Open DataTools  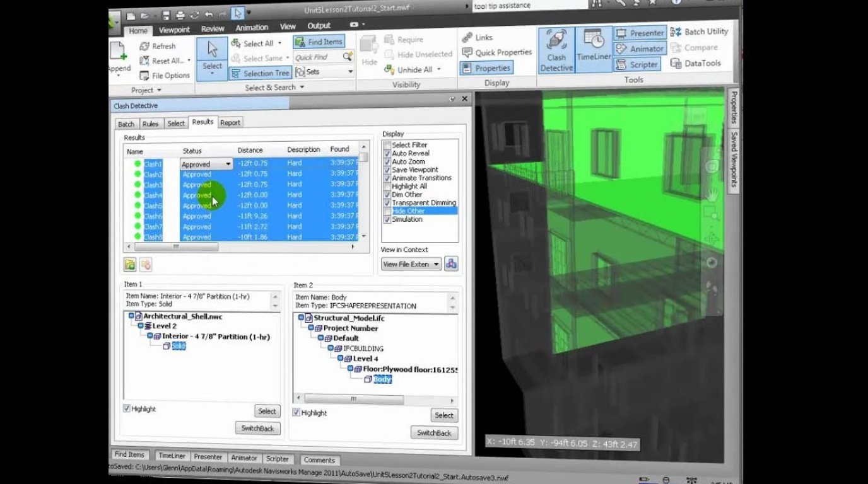(695, 63)
